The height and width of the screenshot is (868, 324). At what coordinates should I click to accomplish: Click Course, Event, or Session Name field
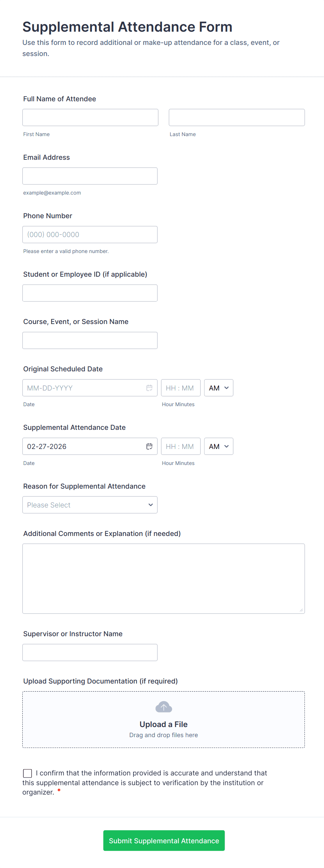point(90,340)
